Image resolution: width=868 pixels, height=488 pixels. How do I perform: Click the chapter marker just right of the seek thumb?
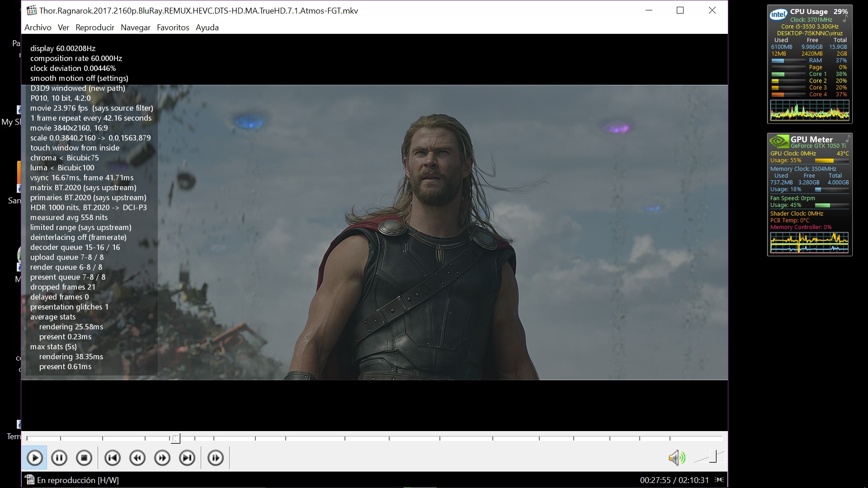pos(194,438)
